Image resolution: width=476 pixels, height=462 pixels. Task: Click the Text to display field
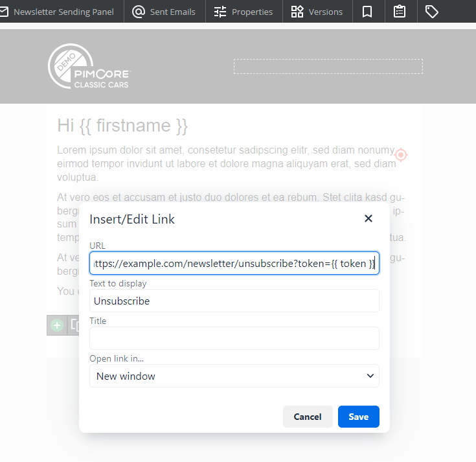coord(234,301)
